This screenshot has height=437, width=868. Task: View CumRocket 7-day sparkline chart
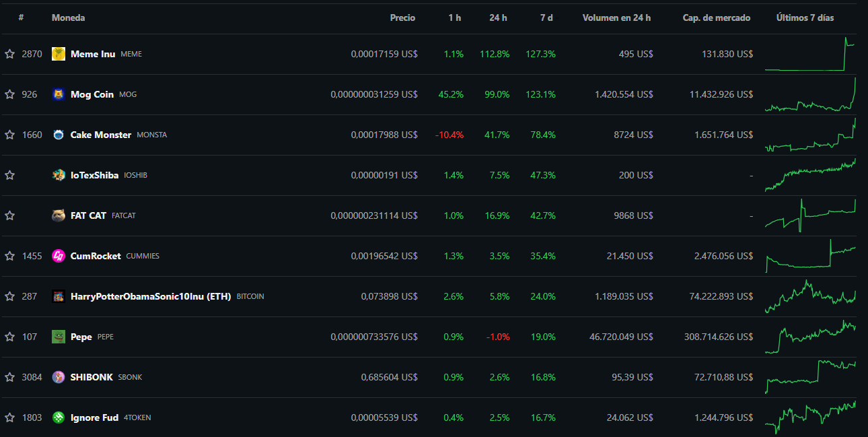point(810,256)
